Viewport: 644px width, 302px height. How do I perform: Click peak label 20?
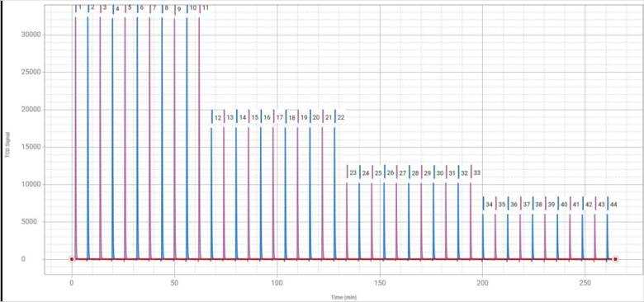tap(316, 118)
